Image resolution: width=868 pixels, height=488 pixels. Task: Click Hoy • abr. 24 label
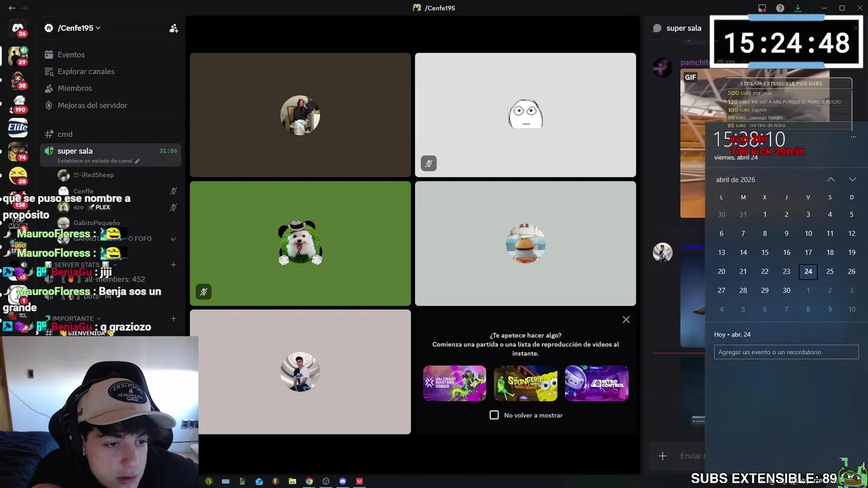point(732,334)
